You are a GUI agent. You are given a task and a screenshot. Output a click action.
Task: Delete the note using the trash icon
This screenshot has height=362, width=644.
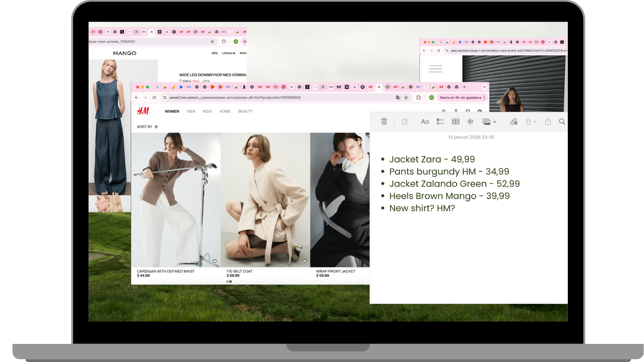(384, 122)
